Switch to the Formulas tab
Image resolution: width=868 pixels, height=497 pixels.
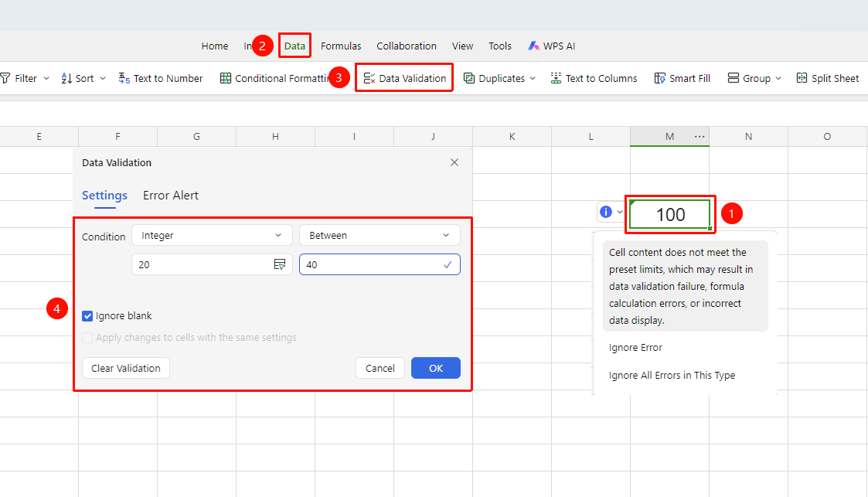pyautogui.click(x=341, y=46)
